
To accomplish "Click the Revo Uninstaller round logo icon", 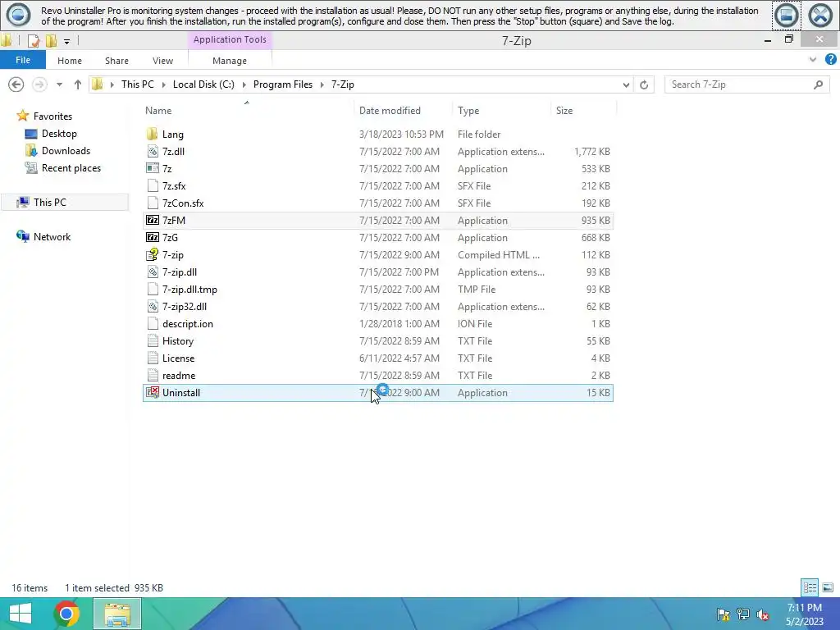I will point(18,15).
